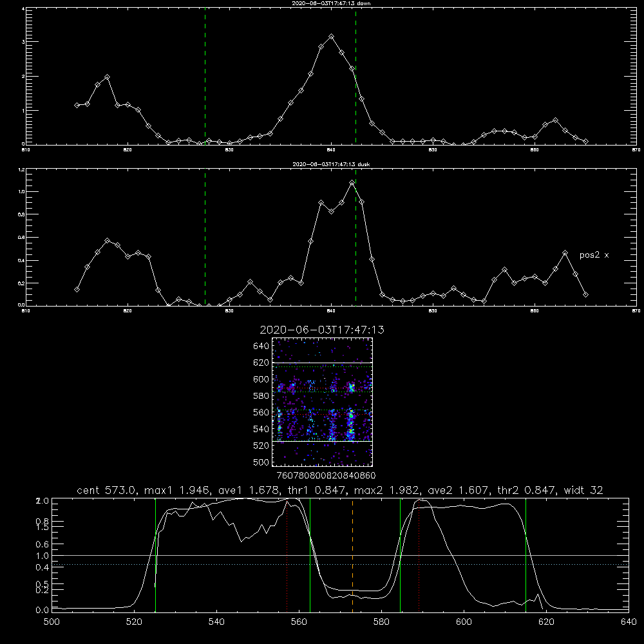The height and width of the screenshot is (644, 644).
Task: Click the '760780800820840860' axis label under image
Action: coord(326,475)
